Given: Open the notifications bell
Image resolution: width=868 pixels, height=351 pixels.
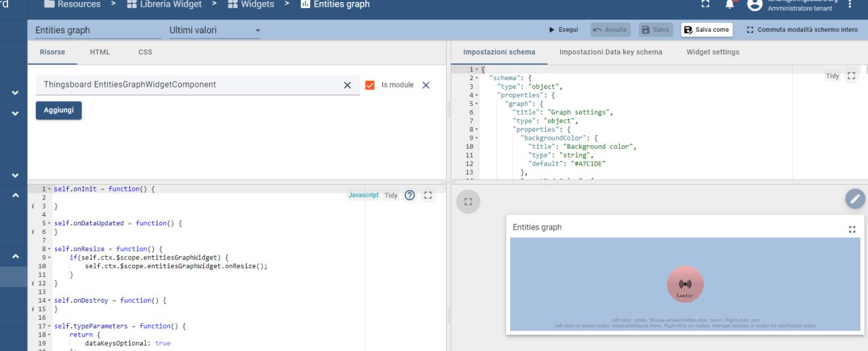Looking at the screenshot, I should (730, 4).
